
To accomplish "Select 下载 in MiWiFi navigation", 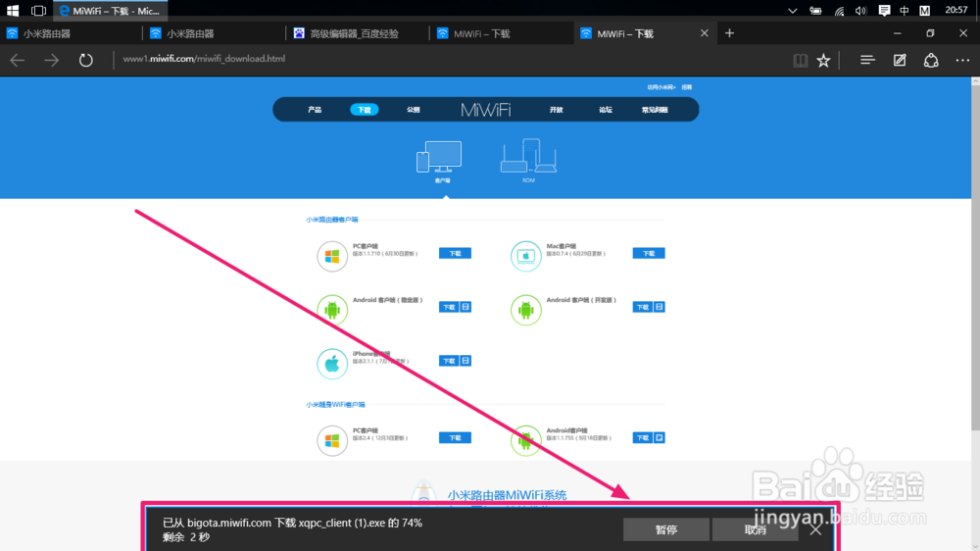I will point(364,110).
